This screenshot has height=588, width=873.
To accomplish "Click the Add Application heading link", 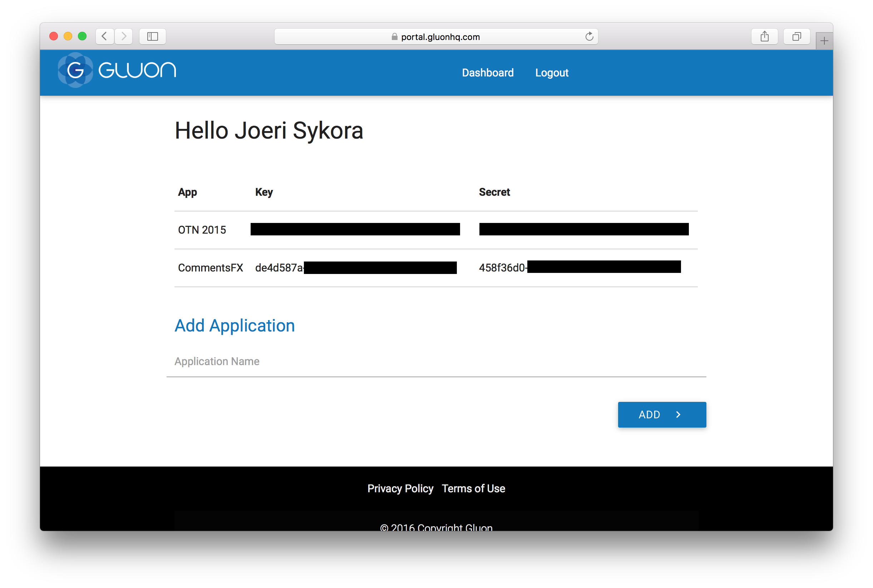I will pos(234,325).
